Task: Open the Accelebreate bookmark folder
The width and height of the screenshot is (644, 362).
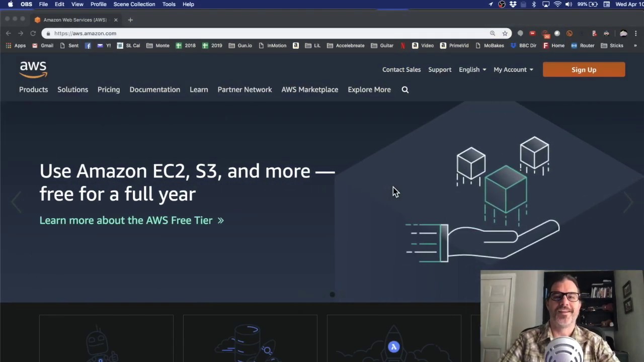Action: 345,45
